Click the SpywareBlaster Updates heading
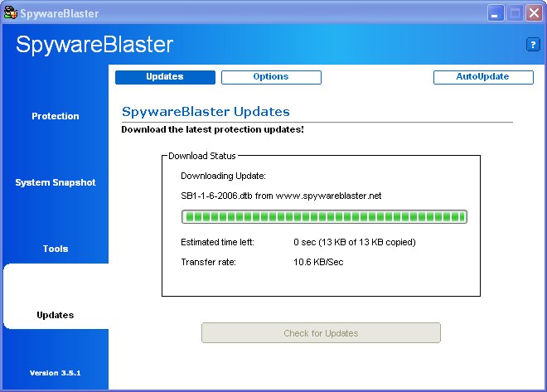The height and width of the screenshot is (392, 547). coord(206,112)
